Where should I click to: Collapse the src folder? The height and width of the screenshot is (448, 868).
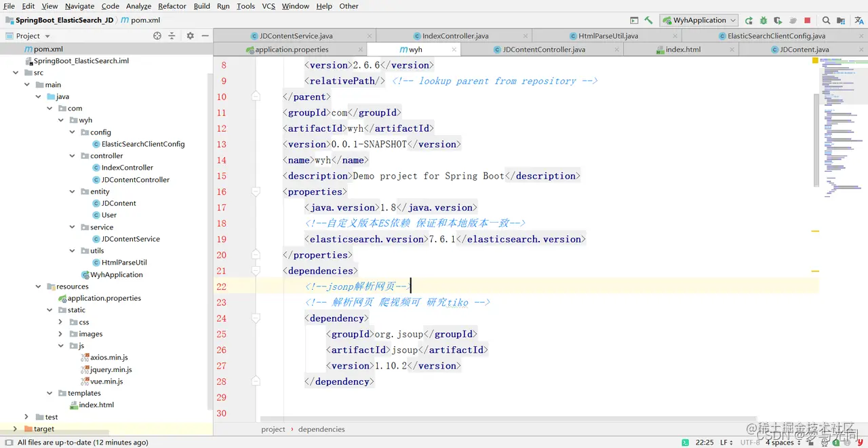(x=16, y=73)
